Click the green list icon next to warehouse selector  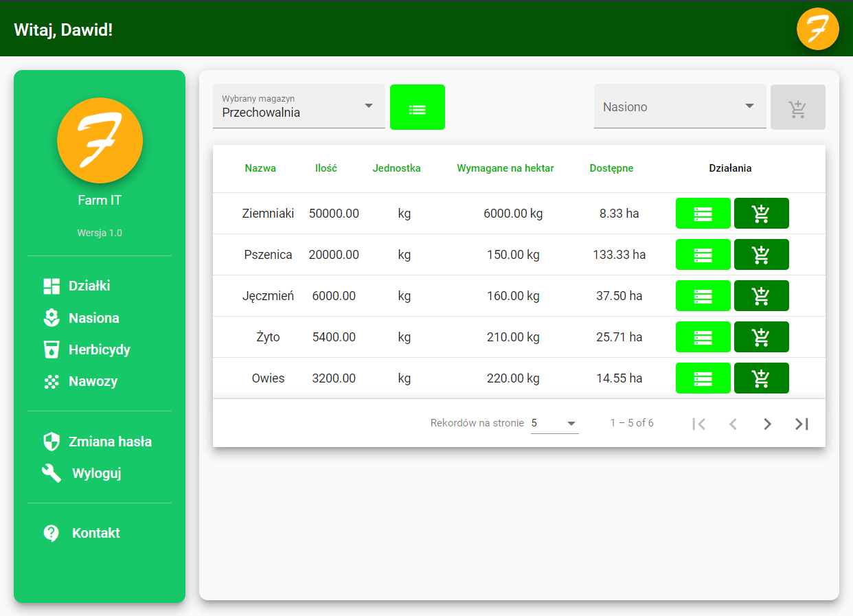click(417, 107)
